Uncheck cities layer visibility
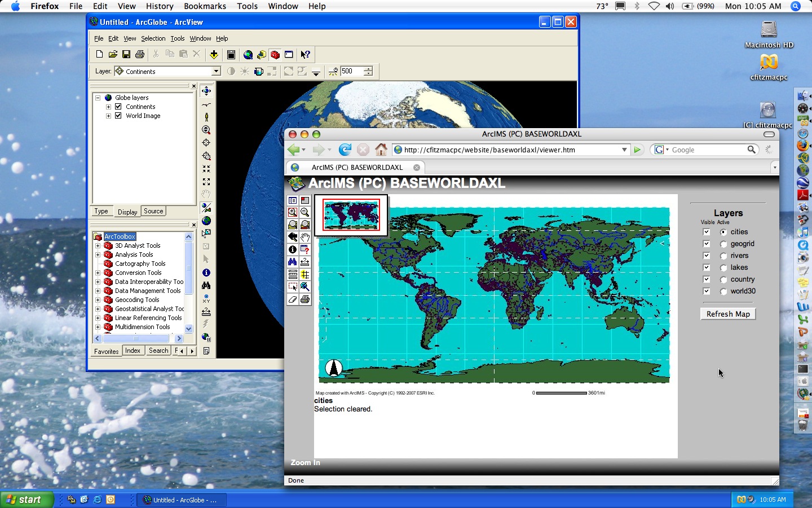The width and height of the screenshot is (812, 508). (707, 232)
